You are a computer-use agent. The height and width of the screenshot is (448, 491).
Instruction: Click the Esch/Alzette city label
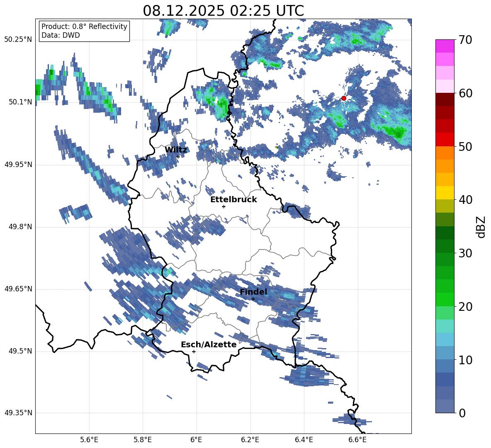209,344
